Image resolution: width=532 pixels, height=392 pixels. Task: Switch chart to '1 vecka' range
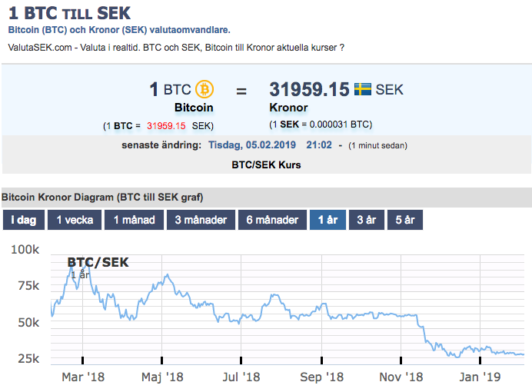[x=75, y=220]
